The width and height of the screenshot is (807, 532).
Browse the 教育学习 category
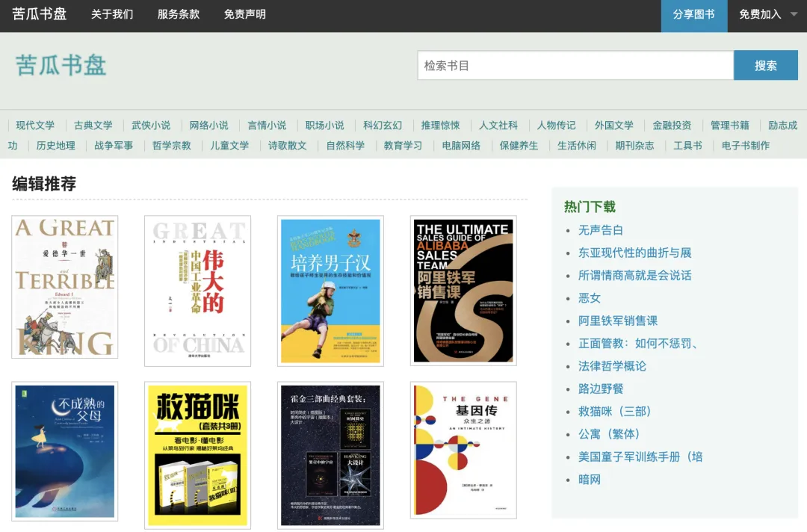pos(403,146)
